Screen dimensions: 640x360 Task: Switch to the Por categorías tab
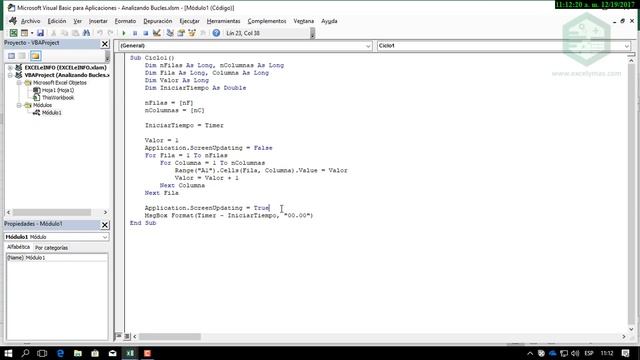coord(51,247)
